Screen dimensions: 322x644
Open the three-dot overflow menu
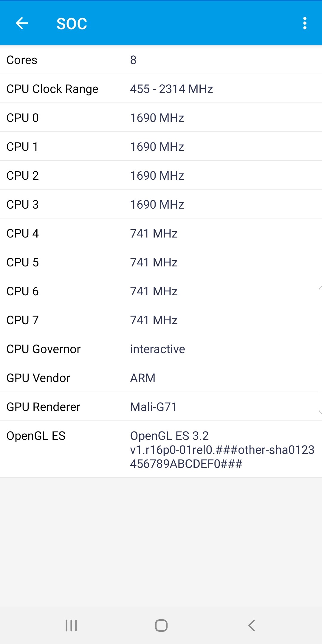(x=304, y=23)
